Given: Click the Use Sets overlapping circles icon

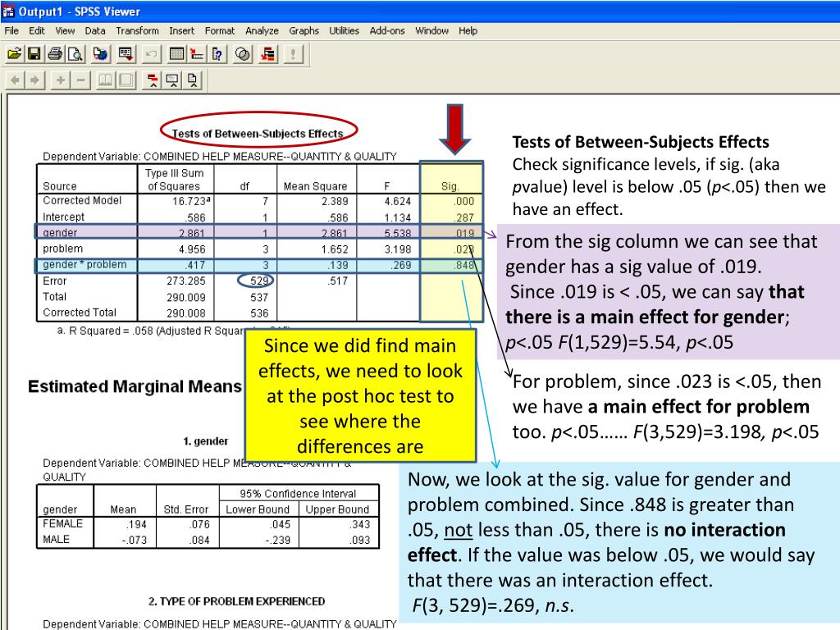Looking at the screenshot, I should point(243,54).
